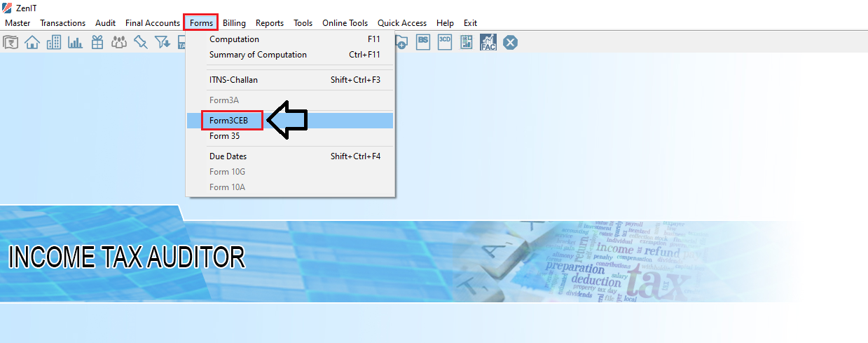Click the report dashboard icon

coord(467,43)
